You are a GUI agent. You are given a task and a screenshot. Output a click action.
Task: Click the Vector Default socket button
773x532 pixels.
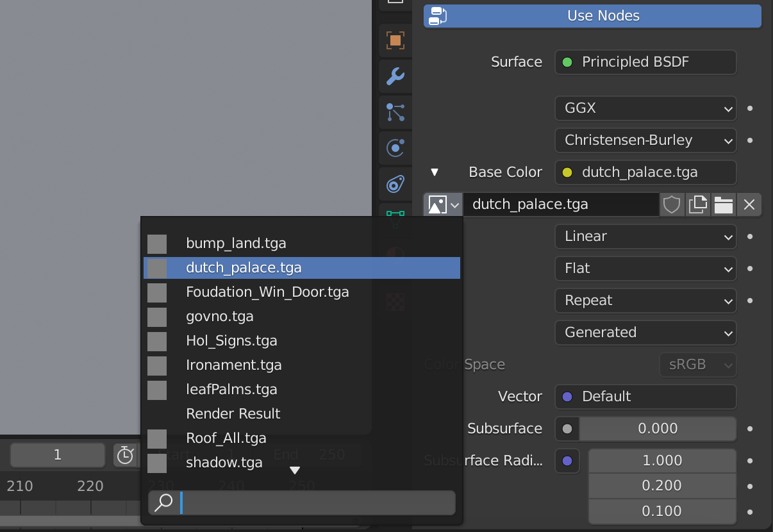pos(645,397)
